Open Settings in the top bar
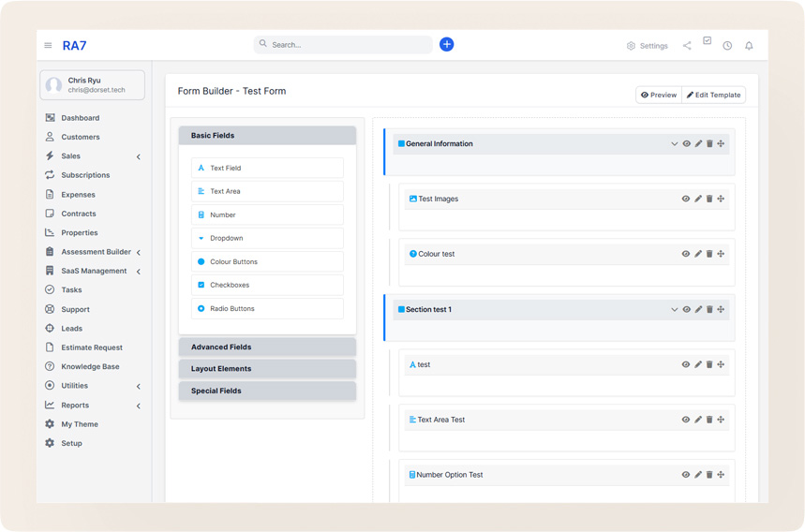805x532 pixels. [x=648, y=46]
